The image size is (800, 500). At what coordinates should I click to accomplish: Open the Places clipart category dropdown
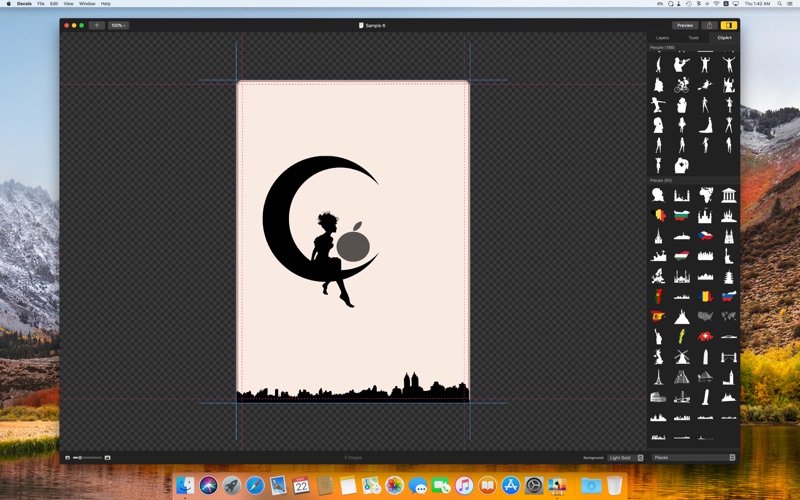click(693, 458)
